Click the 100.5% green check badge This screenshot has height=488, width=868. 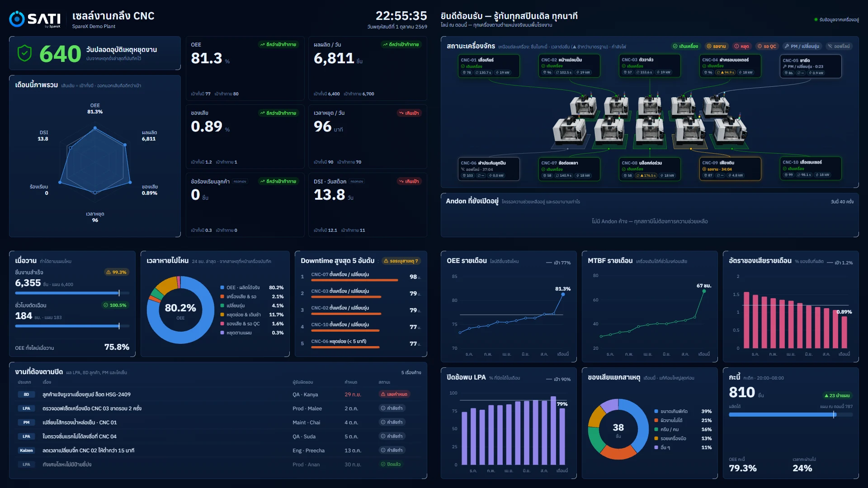pyautogui.click(x=115, y=305)
